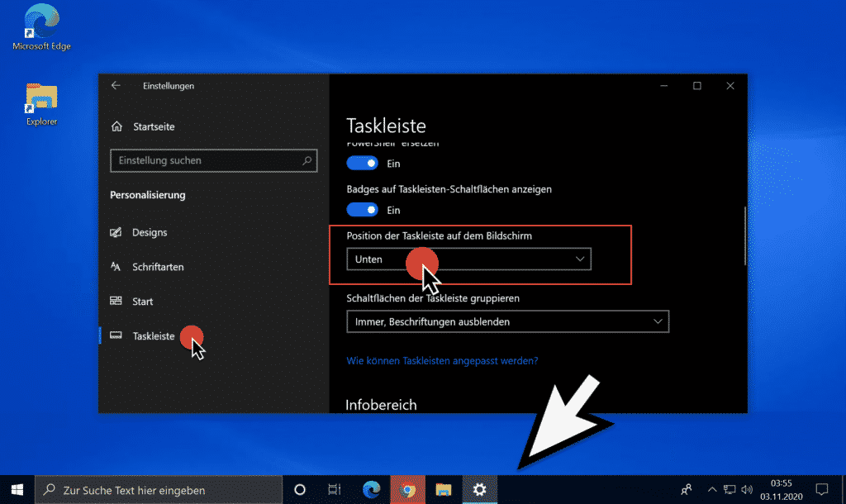Open network icon in system tray
Screen dimensions: 846x504
730,490
